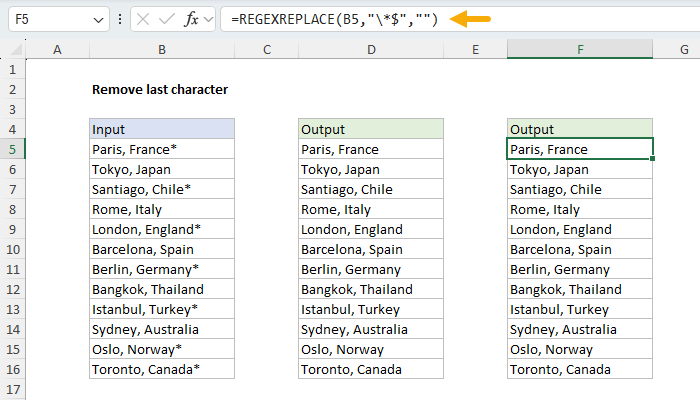Select cell 'London, England*'

(162, 229)
